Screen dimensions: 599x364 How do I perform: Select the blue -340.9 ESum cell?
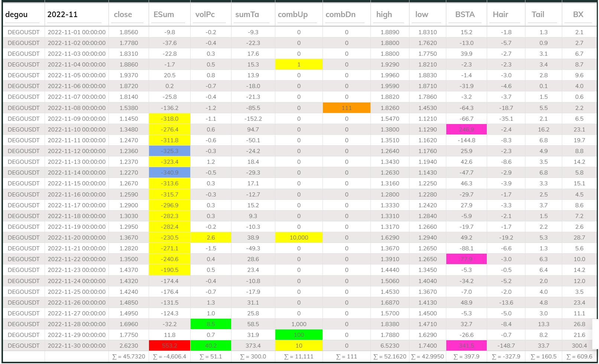point(169,172)
